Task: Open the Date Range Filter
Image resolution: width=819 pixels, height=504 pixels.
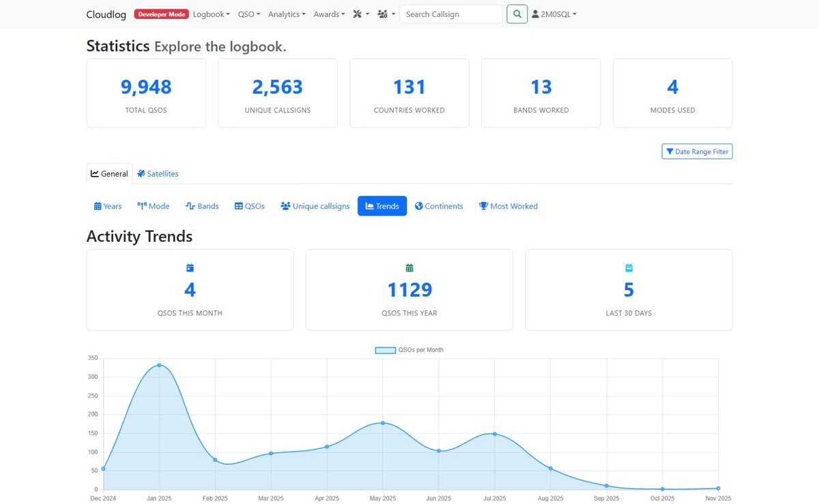Action: (x=697, y=151)
